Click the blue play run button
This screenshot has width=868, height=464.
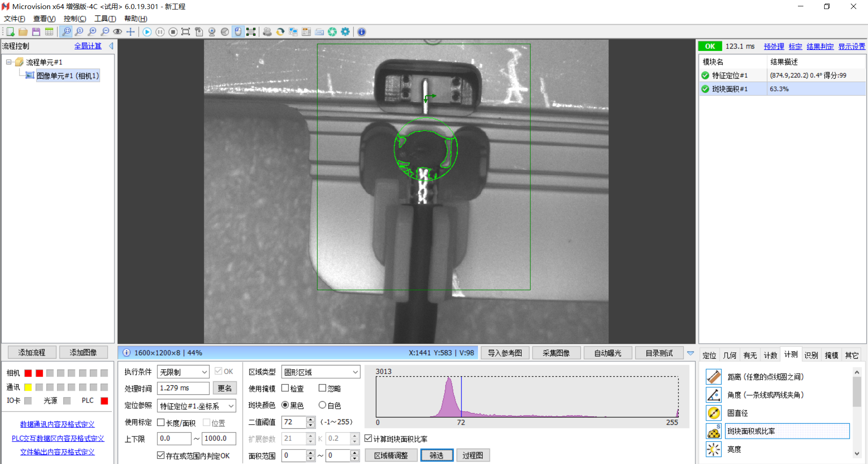[147, 32]
